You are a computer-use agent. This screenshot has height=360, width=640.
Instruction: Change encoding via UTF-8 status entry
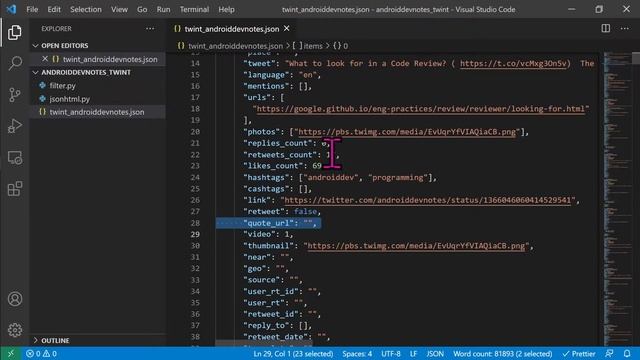pos(391,353)
